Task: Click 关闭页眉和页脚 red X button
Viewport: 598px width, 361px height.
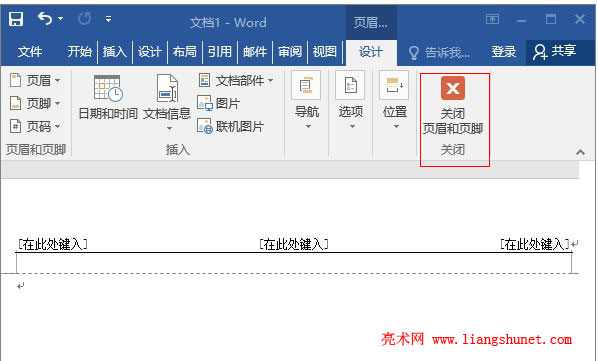Action: tap(453, 88)
